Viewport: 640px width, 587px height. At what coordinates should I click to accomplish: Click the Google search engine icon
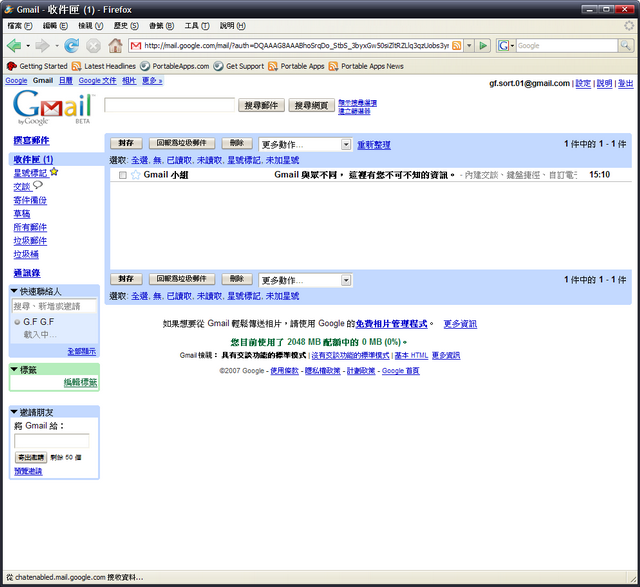[503, 45]
